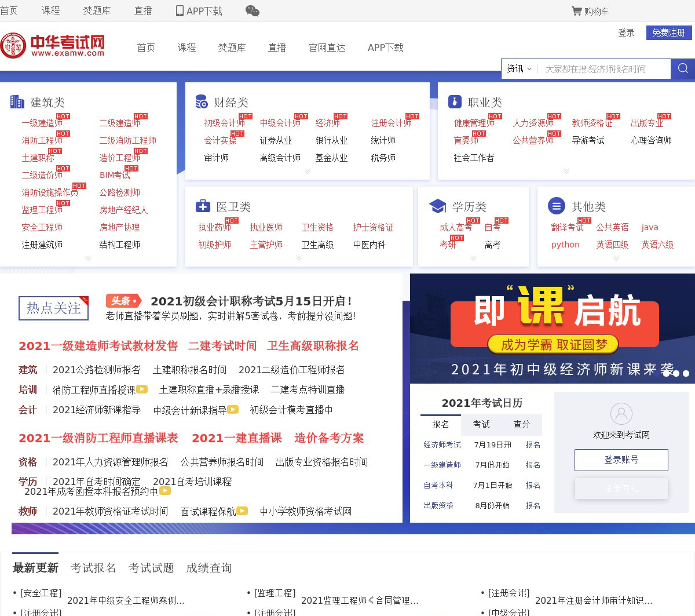Image resolution: width=695 pixels, height=616 pixels.
Task: Click the magnifier search button
Action: pyautogui.click(x=683, y=69)
